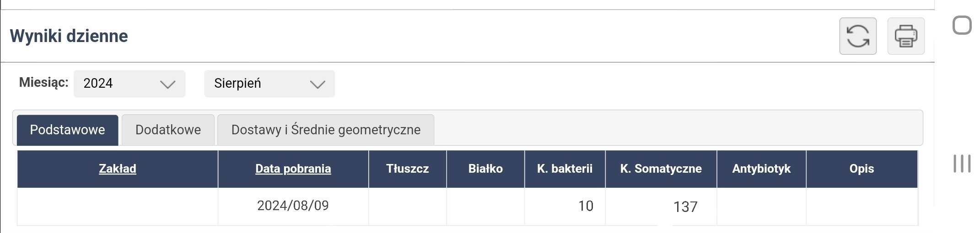Viewport: 980px width, 233px height.
Task: Sort table by Data pobrania column
Action: (x=293, y=169)
